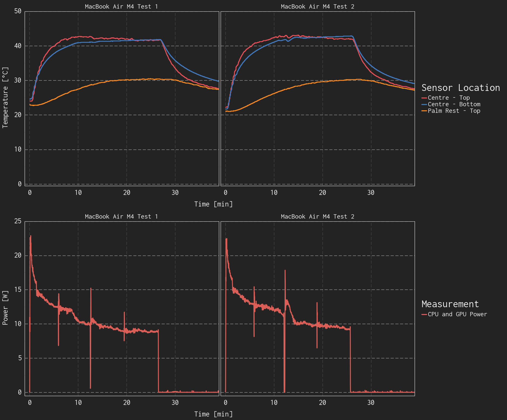The width and height of the screenshot is (507, 420).
Task: Click the red CPU and GPU Power swatch
Action: [x=424, y=314]
